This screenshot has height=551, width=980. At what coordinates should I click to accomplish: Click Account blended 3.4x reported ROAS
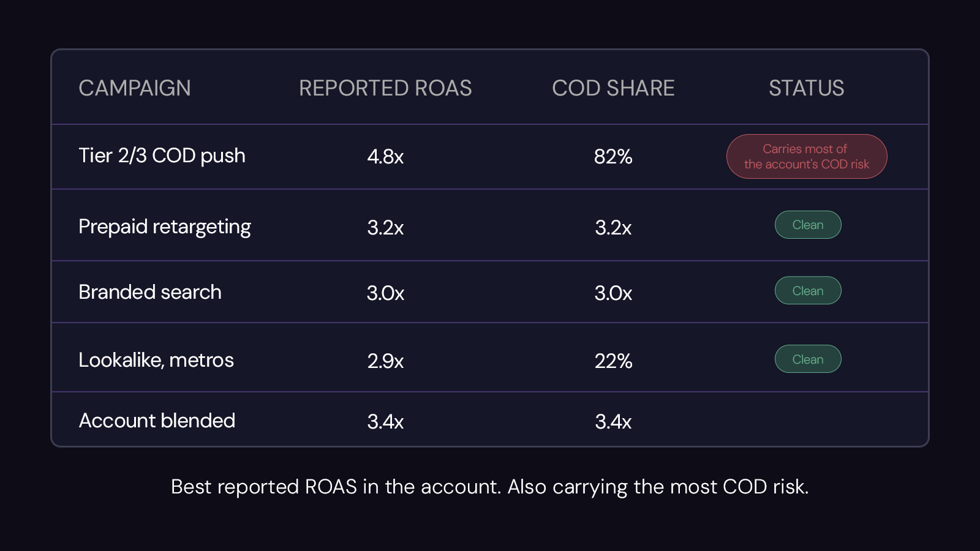click(x=385, y=421)
